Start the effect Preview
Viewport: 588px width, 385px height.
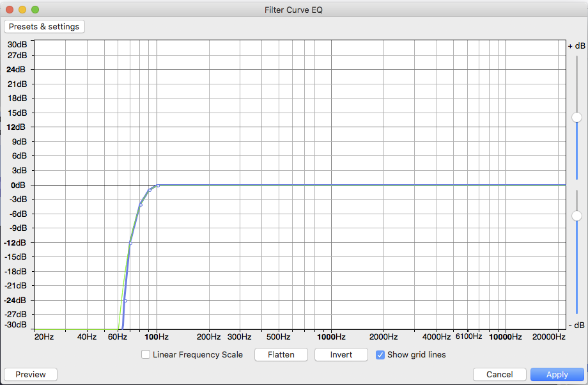coord(31,375)
